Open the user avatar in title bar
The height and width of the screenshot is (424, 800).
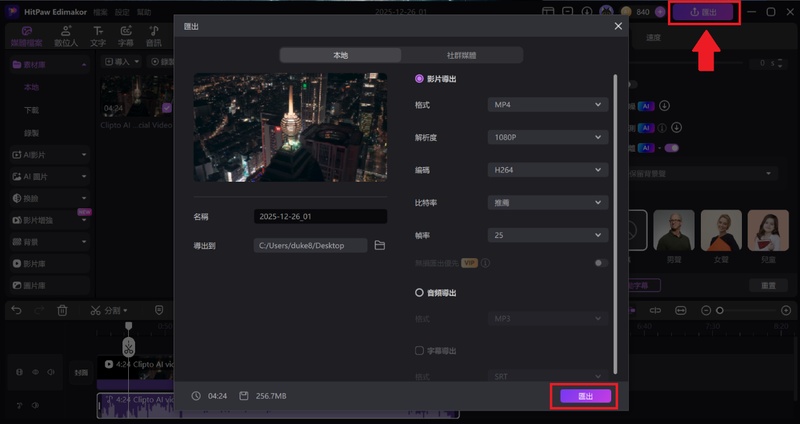pyautogui.click(x=606, y=12)
